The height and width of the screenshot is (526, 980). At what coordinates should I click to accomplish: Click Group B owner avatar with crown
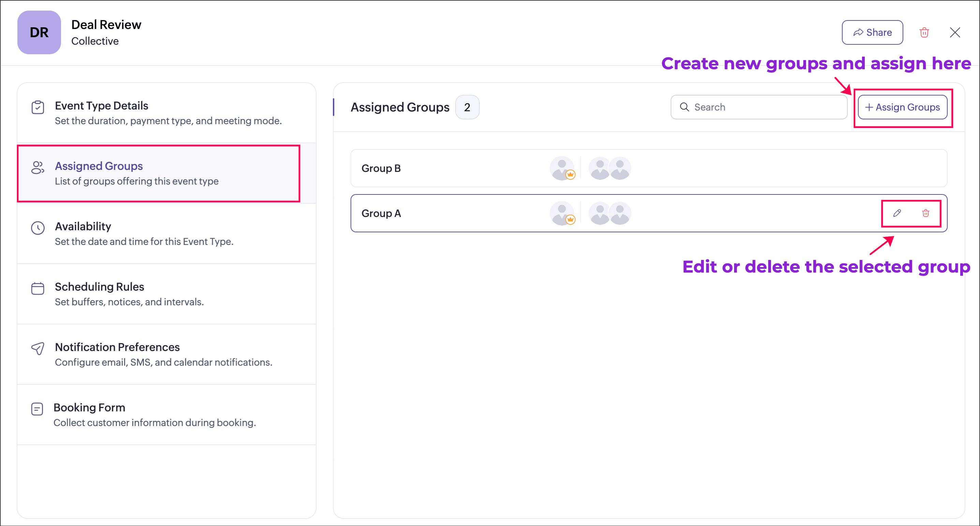pyautogui.click(x=562, y=168)
